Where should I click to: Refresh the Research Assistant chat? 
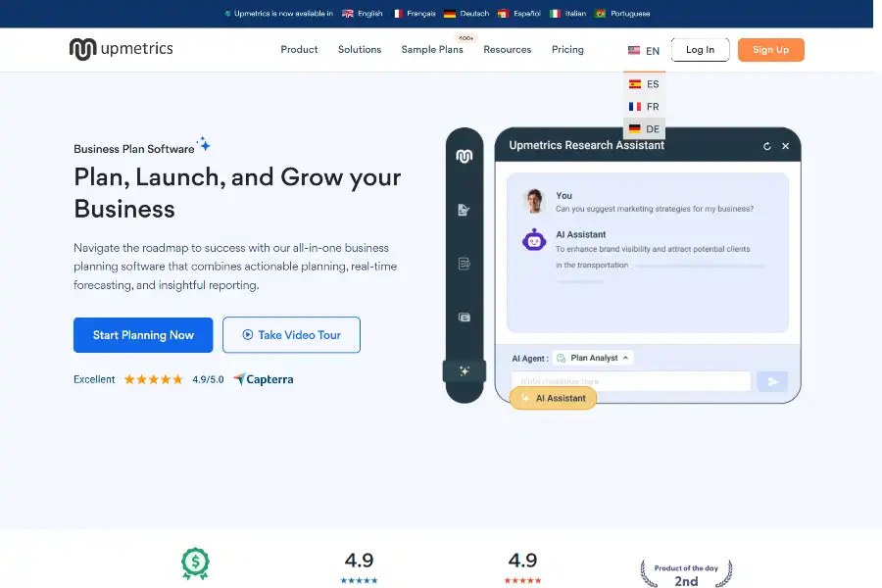click(x=766, y=146)
